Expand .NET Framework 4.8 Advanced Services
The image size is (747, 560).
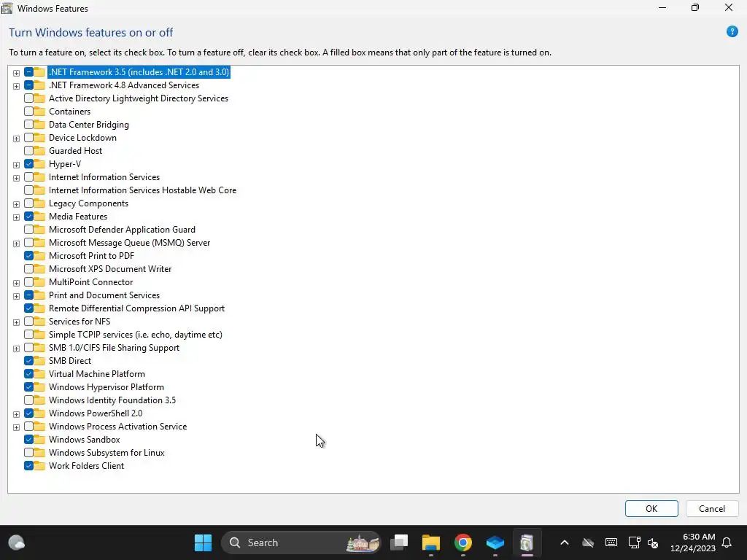click(x=16, y=86)
